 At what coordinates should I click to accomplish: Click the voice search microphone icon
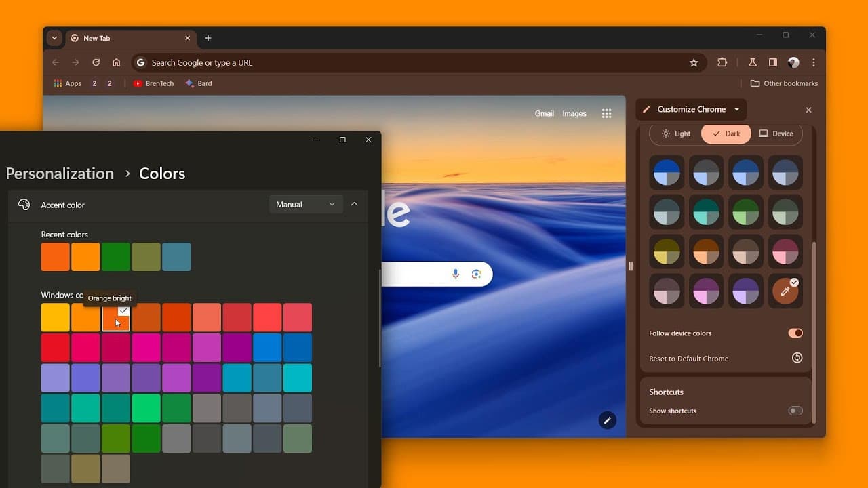point(456,274)
